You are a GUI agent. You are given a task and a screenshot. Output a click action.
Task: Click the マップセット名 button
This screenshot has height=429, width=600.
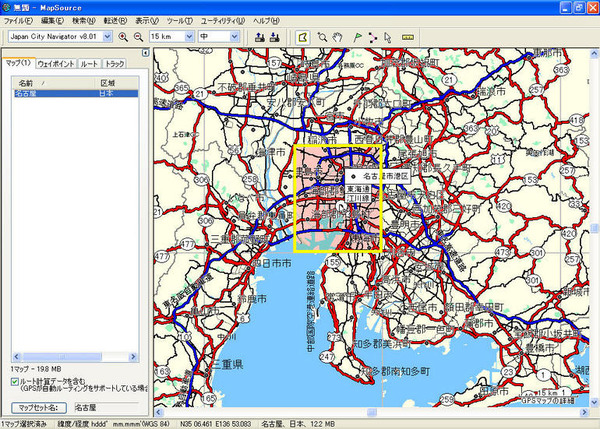[41, 407]
